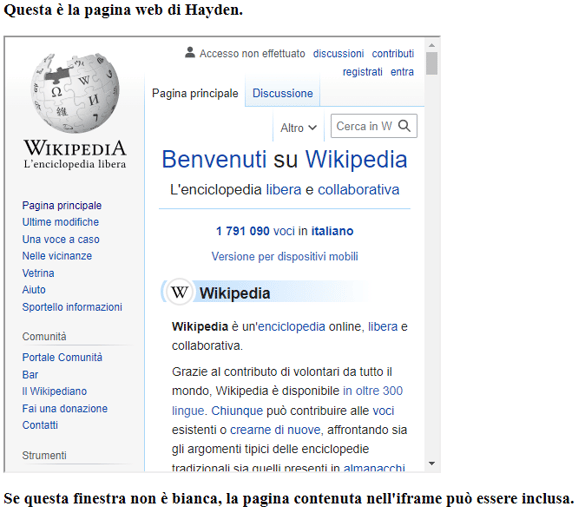Open Ultime modifiche in sidebar

pyautogui.click(x=60, y=222)
